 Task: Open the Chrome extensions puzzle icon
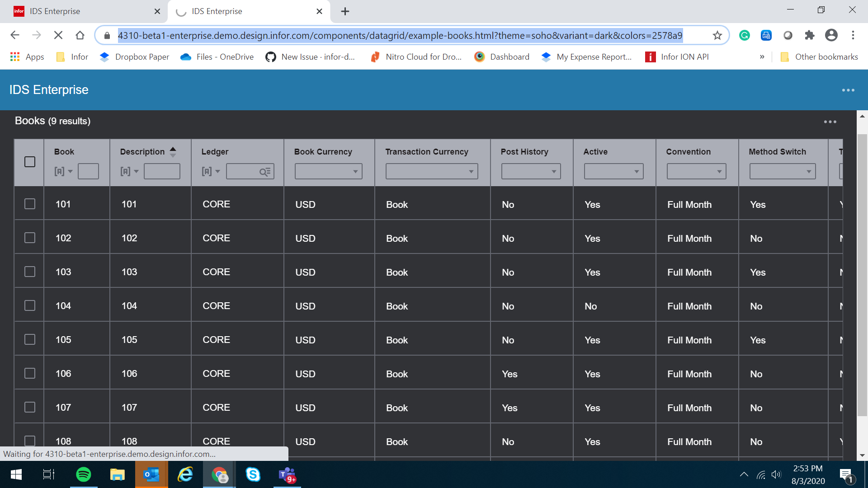pos(809,35)
